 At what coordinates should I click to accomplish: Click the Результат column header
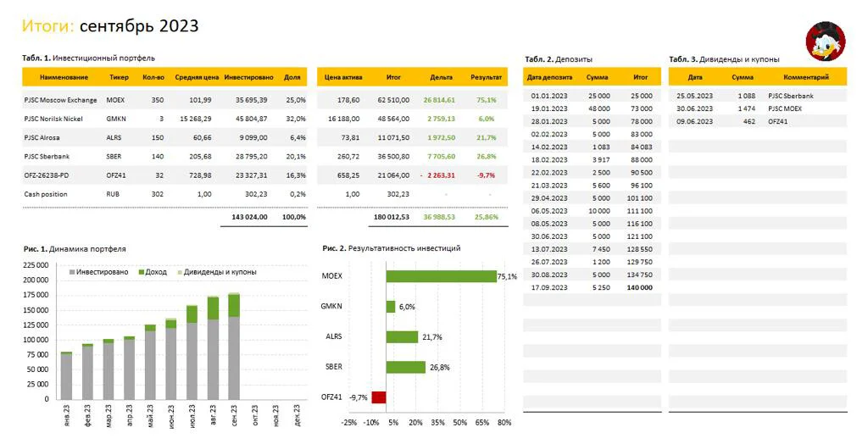[486, 77]
